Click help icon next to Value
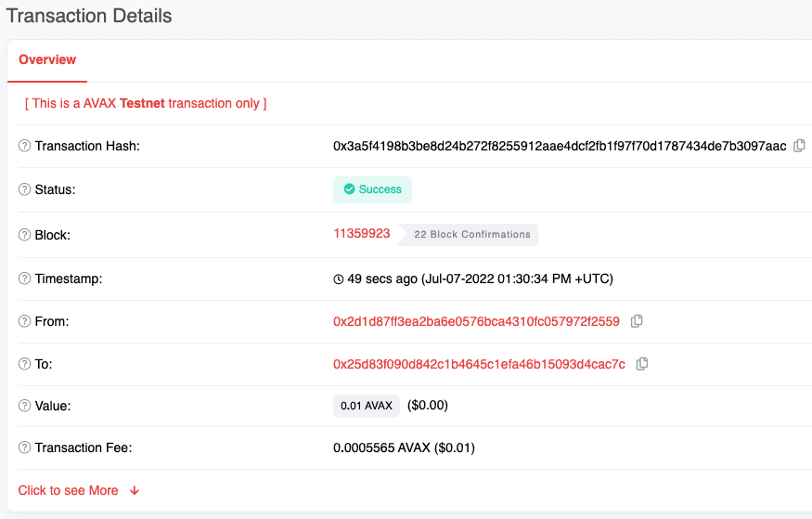This screenshot has width=812, height=519. tap(25, 406)
